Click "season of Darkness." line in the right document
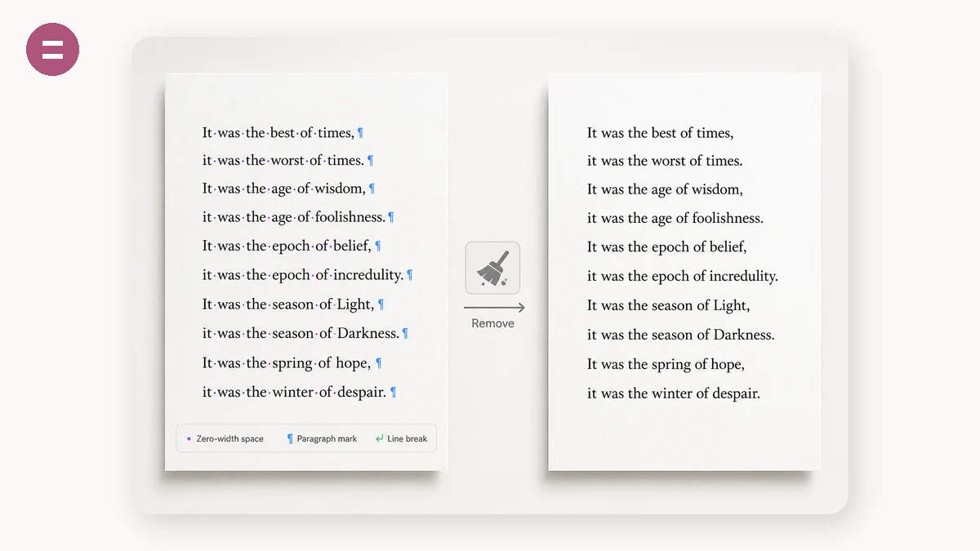Viewport: 980px width, 551px height. 681,335
